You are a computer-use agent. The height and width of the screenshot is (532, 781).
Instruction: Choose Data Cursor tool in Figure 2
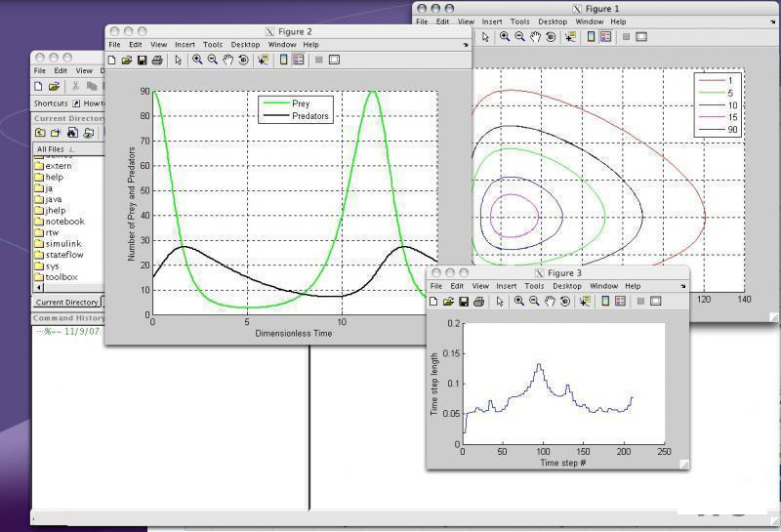click(263, 60)
